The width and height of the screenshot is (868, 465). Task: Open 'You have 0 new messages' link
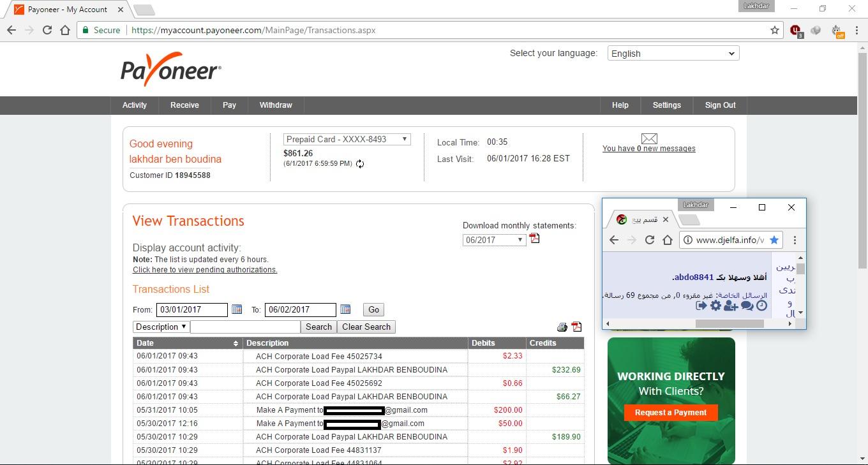[649, 149]
